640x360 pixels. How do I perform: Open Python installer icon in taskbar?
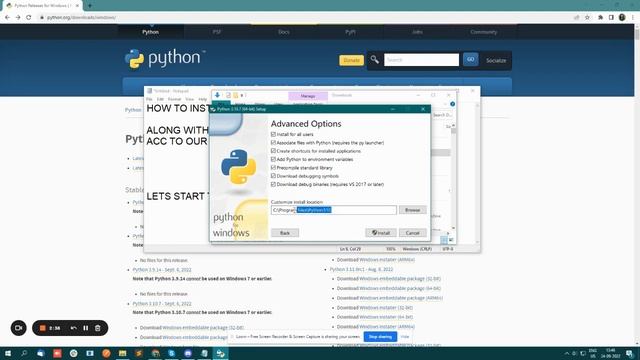pyautogui.click(x=221, y=353)
